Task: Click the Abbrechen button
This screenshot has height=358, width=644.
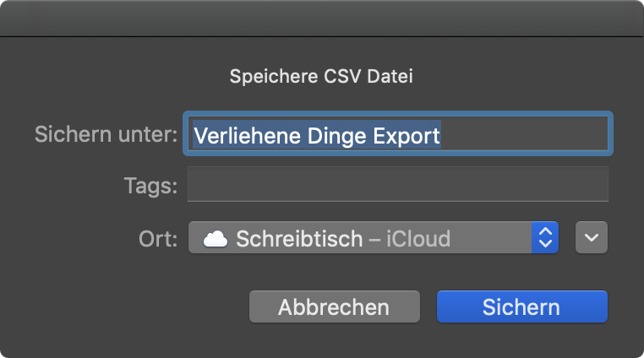Action: coord(335,306)
